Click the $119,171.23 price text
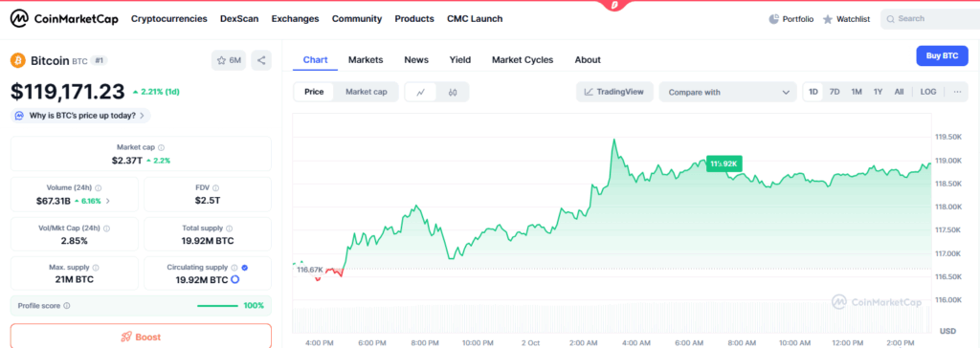 [68, 92]
